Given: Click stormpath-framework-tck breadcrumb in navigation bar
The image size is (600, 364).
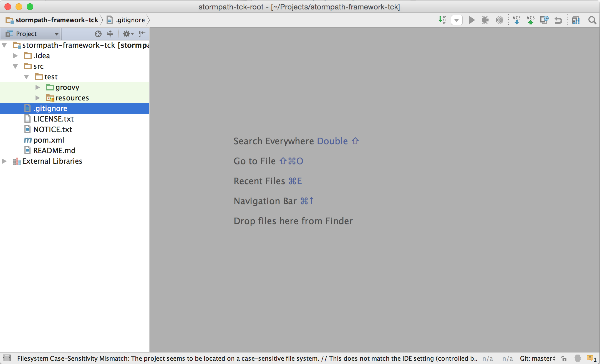Looking at the screenshot, I should [x=57, y=20].
